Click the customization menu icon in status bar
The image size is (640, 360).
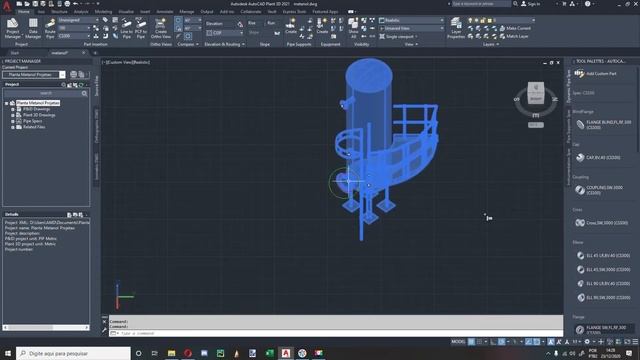[635, 342]
